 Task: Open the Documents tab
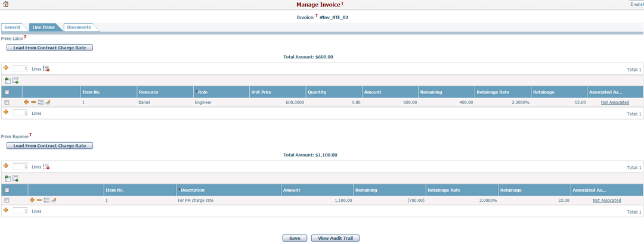click(x=79, y=27)
